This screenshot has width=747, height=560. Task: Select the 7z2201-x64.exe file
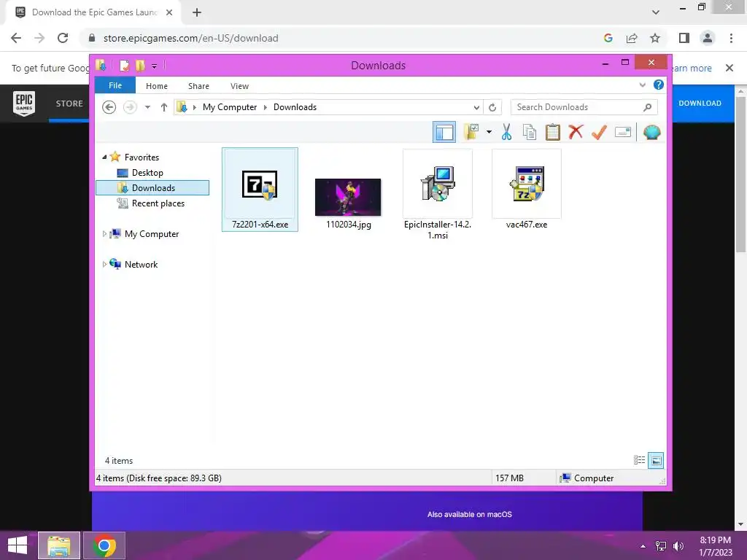click(x=260, y=190)
